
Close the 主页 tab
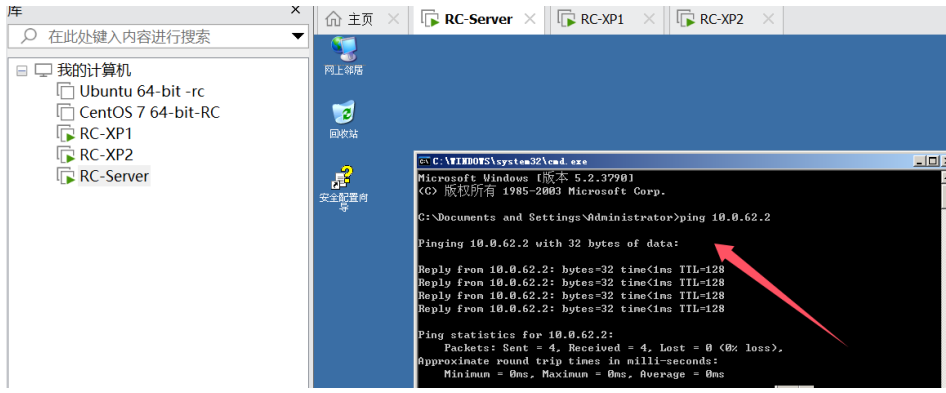[x=393, y=19]
